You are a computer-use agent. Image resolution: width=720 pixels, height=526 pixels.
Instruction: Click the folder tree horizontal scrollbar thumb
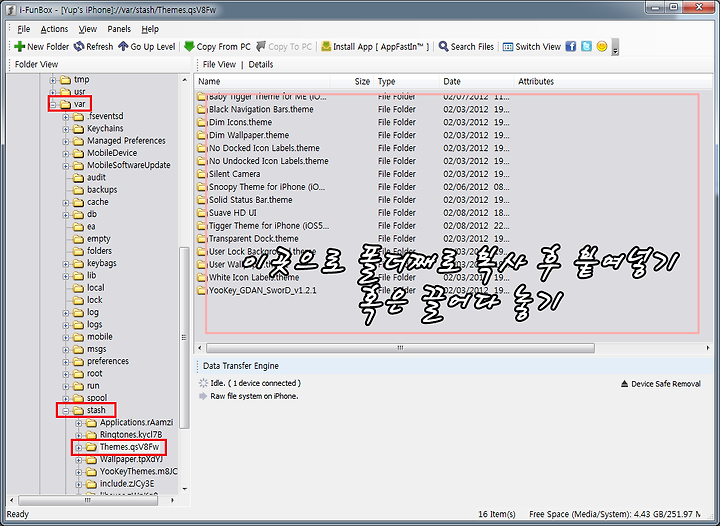point(88,500)
